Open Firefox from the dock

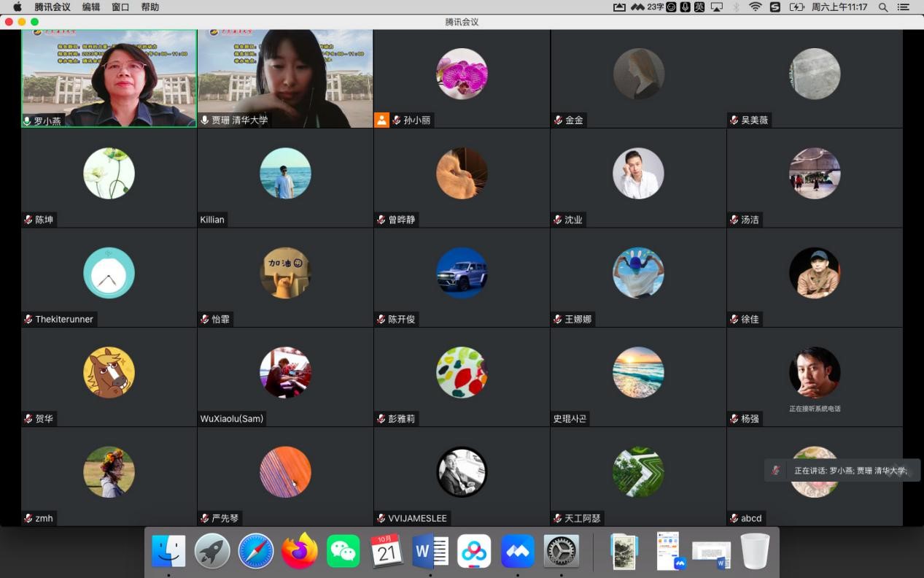[x=299, y=551]
